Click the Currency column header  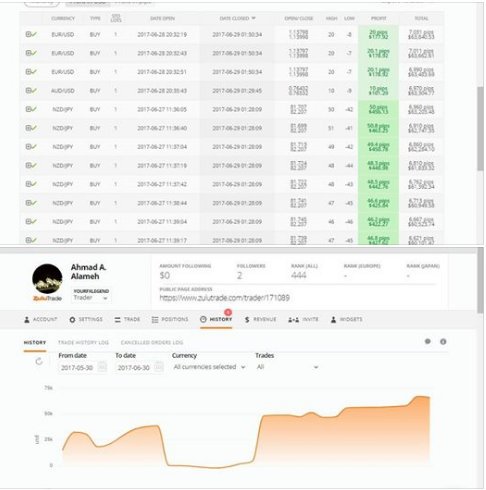pos(63,18)
